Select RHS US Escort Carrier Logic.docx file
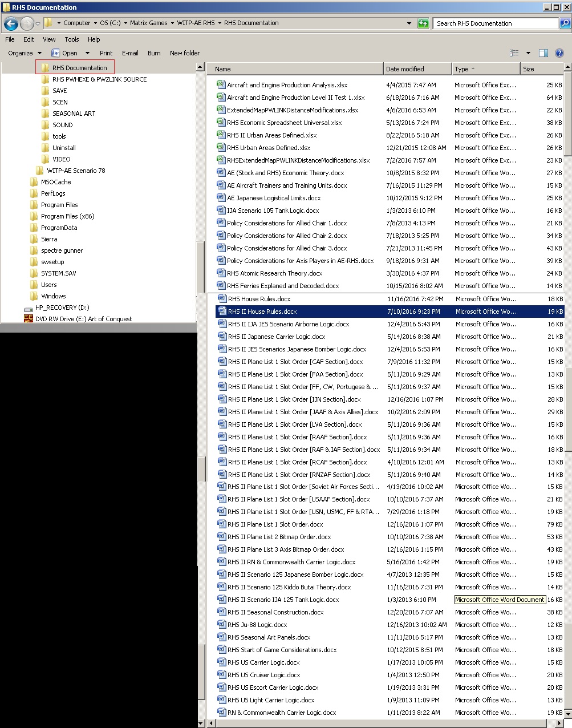Screen dimensions: 572x728 [x=390, y=687]
